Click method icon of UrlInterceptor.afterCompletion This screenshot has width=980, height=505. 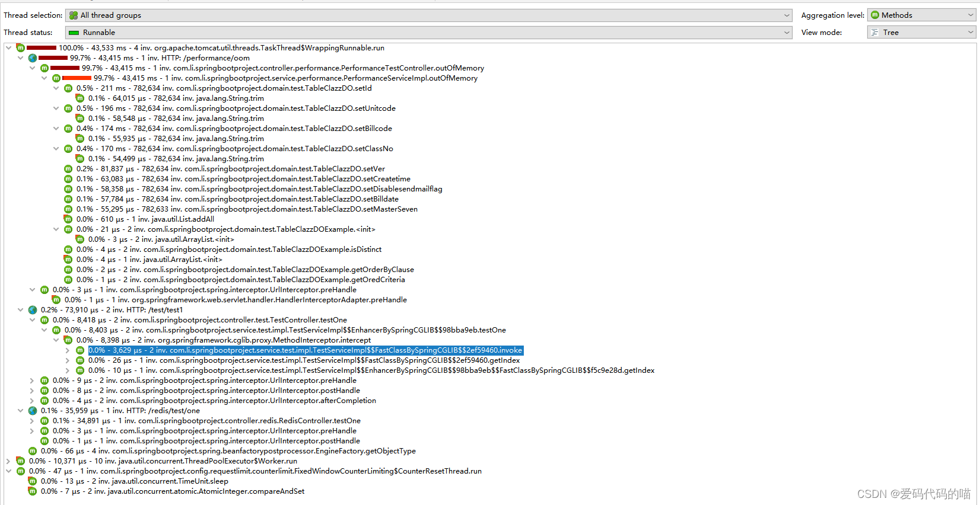click(44, 401)
